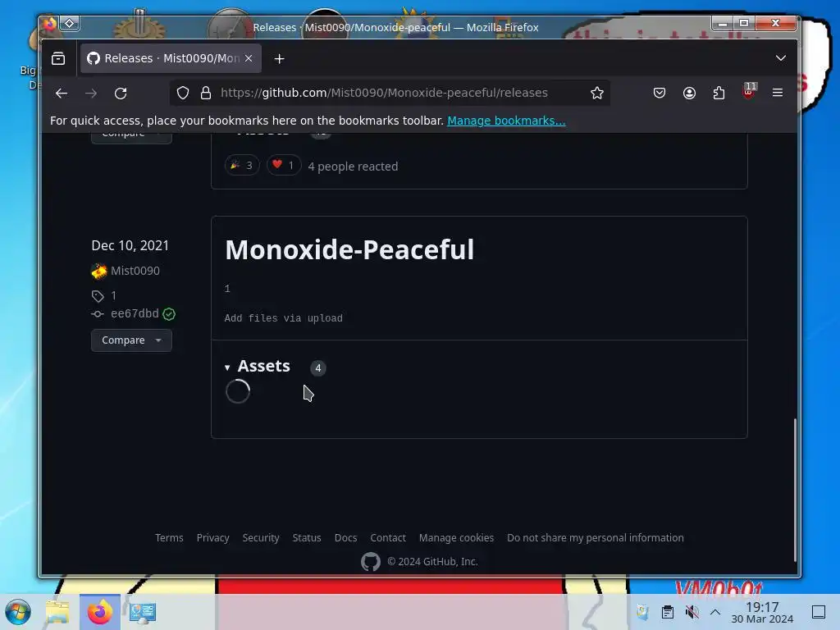
Task: Open Firefox tracking protection shield
Action: pos(183,93)
